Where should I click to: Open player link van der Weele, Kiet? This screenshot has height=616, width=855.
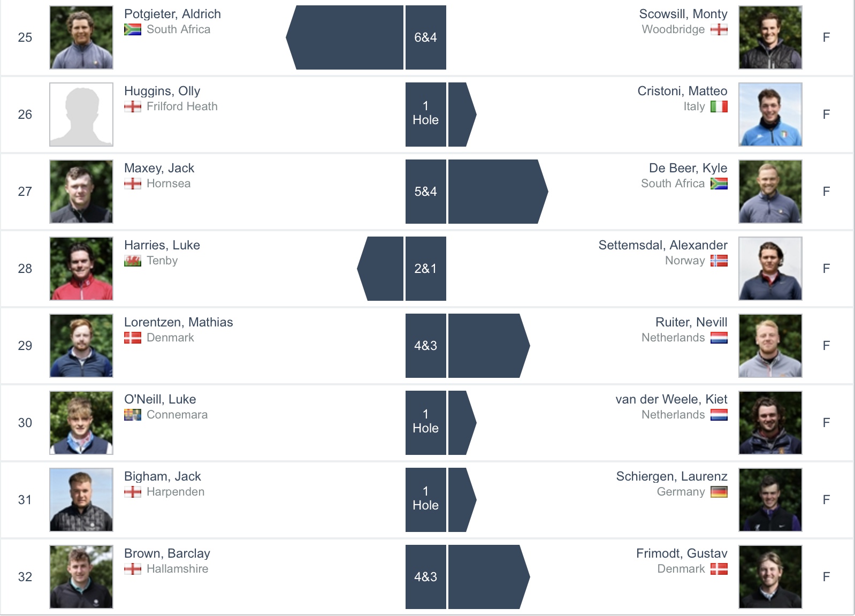(671, 399)
